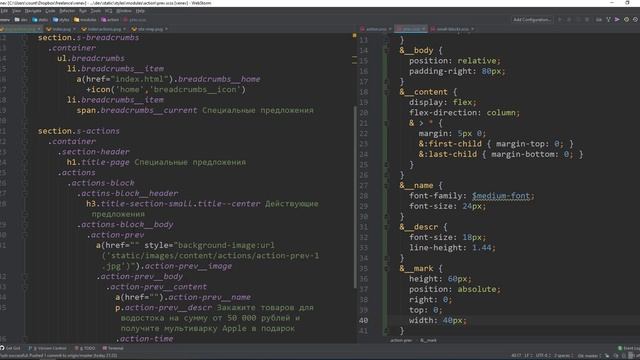Click the purple push arrow icon
The width and height of the screenshot is (640, 360).
coord(617,20)
